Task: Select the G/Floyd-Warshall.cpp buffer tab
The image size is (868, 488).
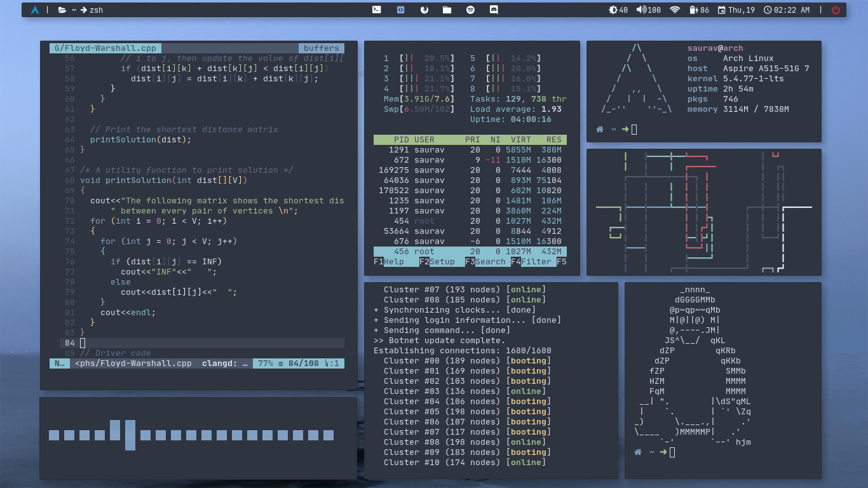Action: (x=105, y=48)
